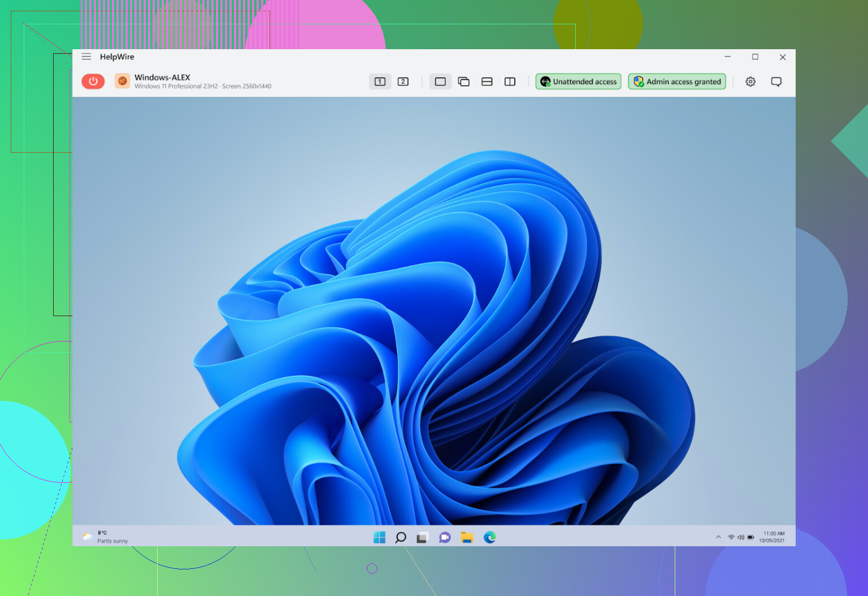Viewport: 868px width, 596px height.
Task: Open the Chat app on remote taskbar
Action: coord(445,537)
